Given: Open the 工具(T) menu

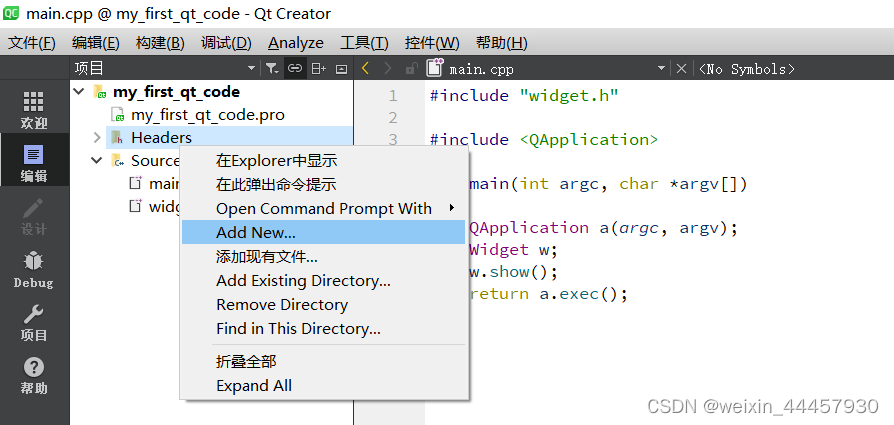Looking at the screenshot, I should pos(364,43).
